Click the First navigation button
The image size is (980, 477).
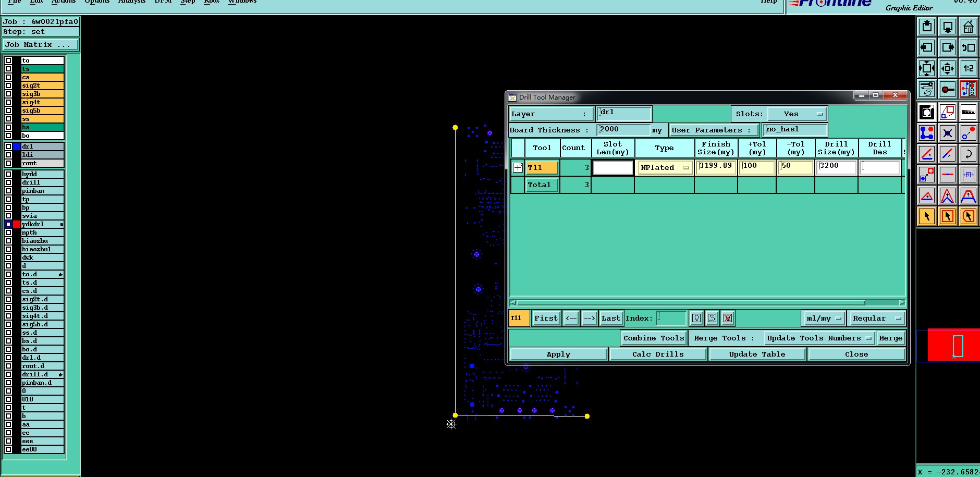546,318
